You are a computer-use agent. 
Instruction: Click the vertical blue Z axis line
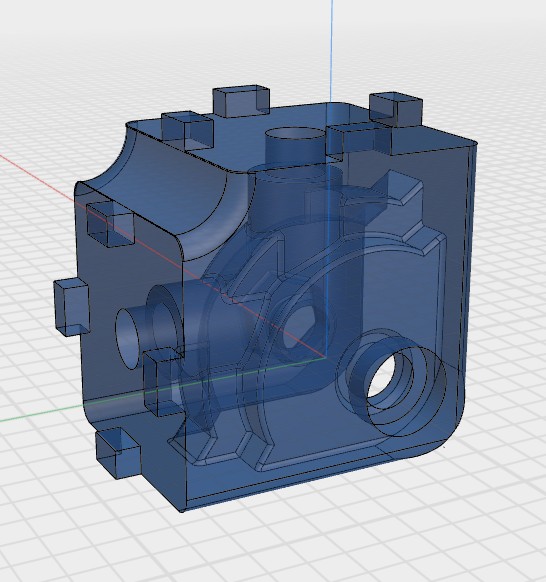click(331, 52)
